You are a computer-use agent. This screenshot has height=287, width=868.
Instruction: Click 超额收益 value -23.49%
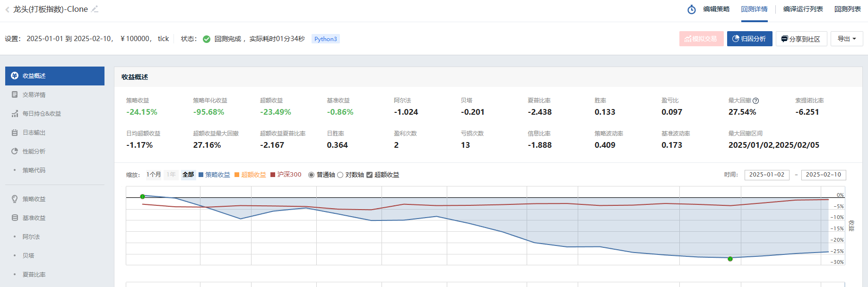[x=276, y=112]
